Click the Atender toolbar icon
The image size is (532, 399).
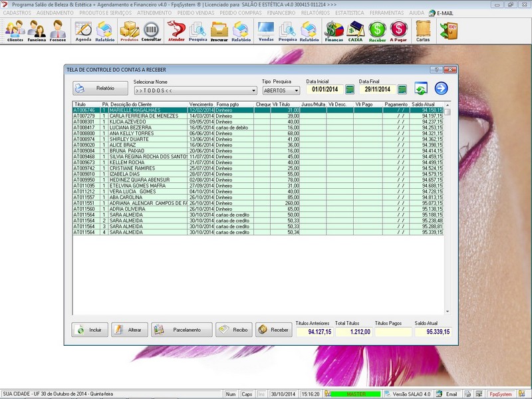tap(176, 31)
